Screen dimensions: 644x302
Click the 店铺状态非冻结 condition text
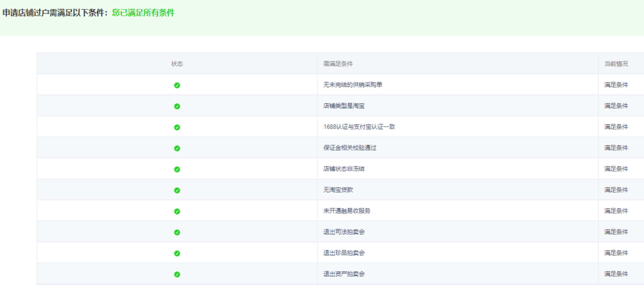[344, 169]
